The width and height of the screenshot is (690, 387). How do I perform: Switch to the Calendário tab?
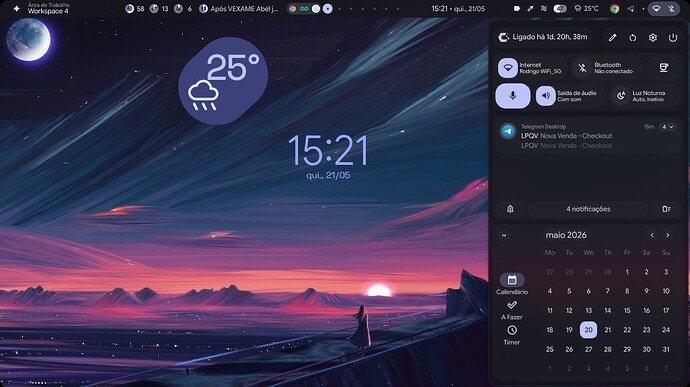512,284
